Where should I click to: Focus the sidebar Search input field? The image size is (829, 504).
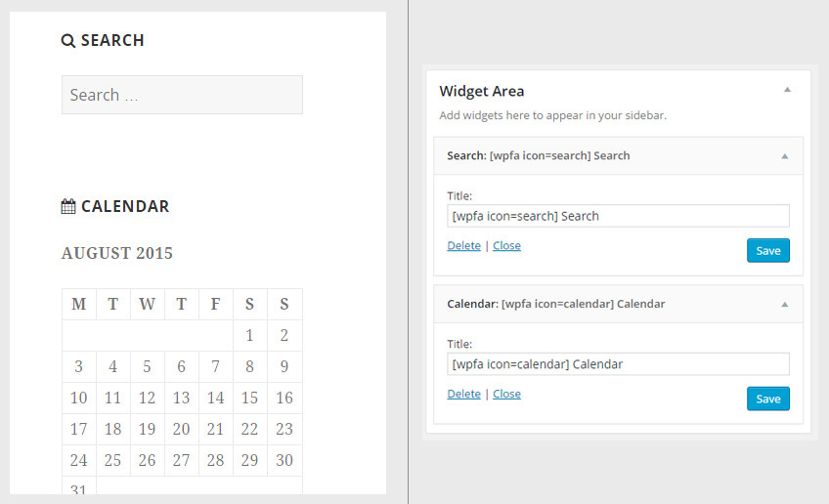pyautogui.click(x=182, y=95)
